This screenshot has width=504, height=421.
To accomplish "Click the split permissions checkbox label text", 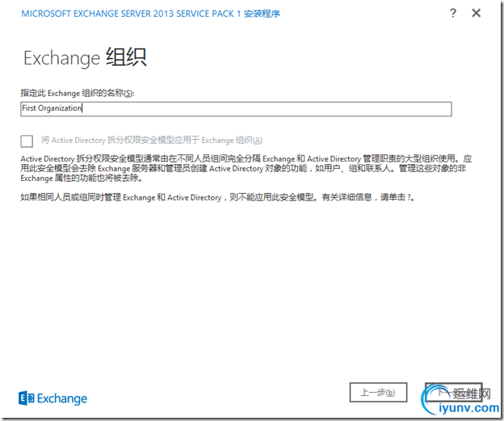I will click(x=151, y=141).
